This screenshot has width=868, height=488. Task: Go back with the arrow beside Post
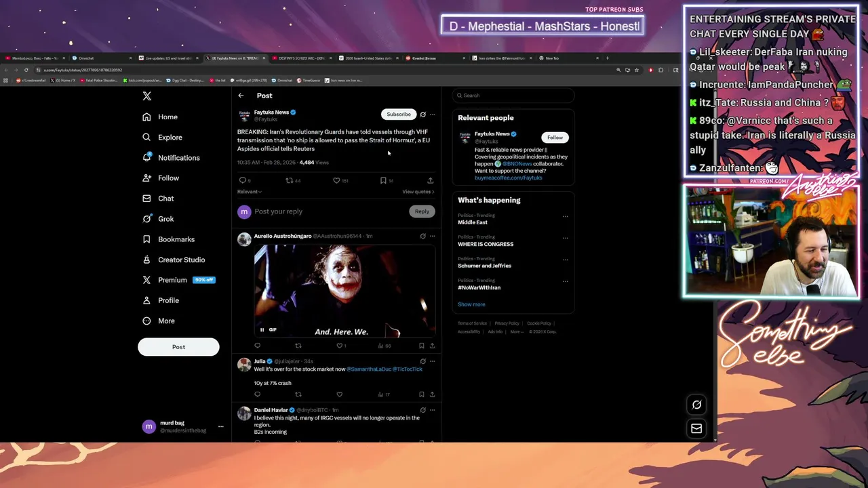click(x=241, y=96)
